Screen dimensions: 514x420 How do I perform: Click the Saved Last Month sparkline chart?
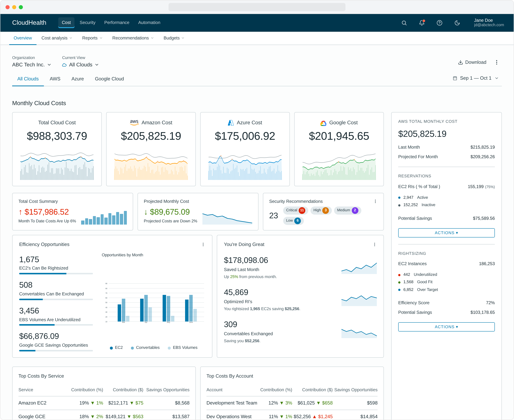[359, 268]
